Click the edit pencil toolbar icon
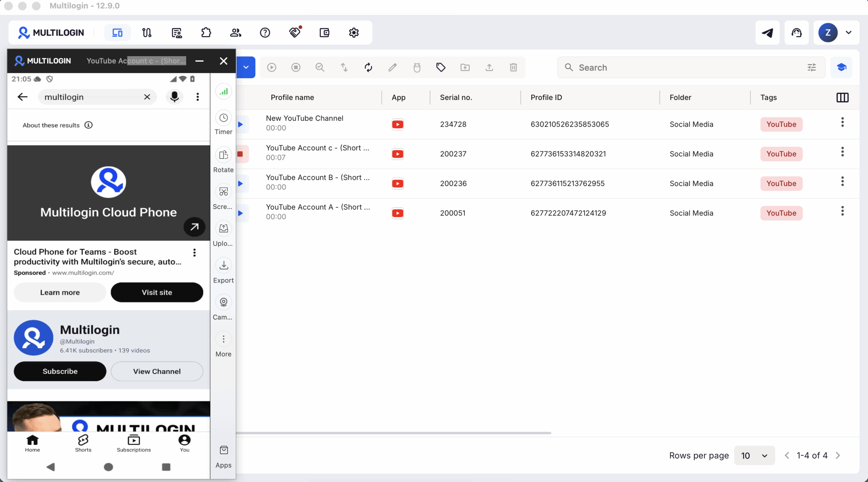This screenshot has width=868, height=482. point(392,67)
